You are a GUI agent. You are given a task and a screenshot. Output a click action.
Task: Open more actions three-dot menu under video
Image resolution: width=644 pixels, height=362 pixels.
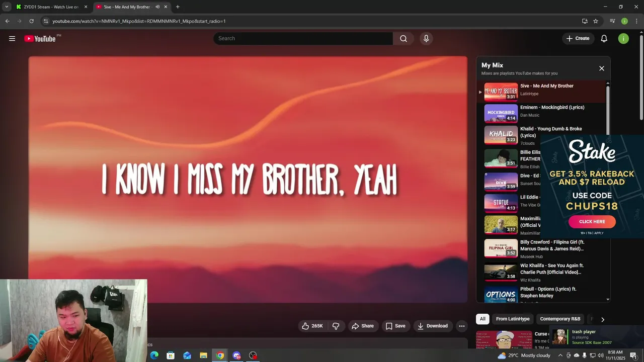pyautogui.click(x=461, y=326)
